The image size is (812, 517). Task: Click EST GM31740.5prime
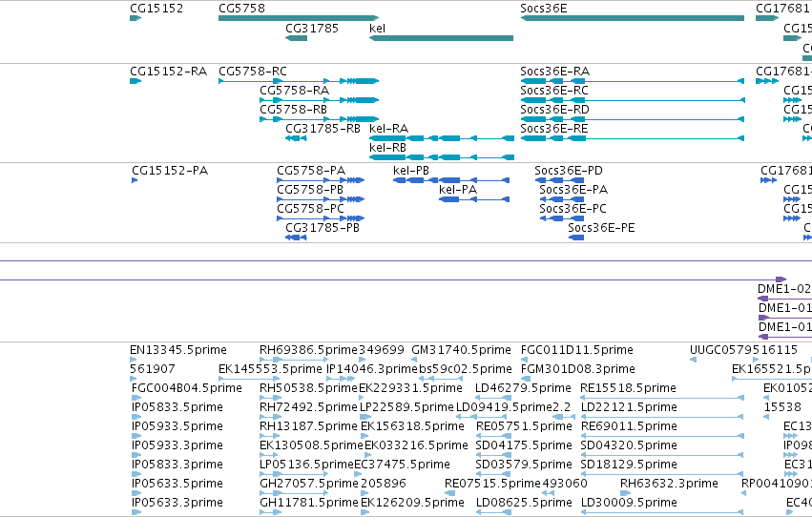coord(462,350)
